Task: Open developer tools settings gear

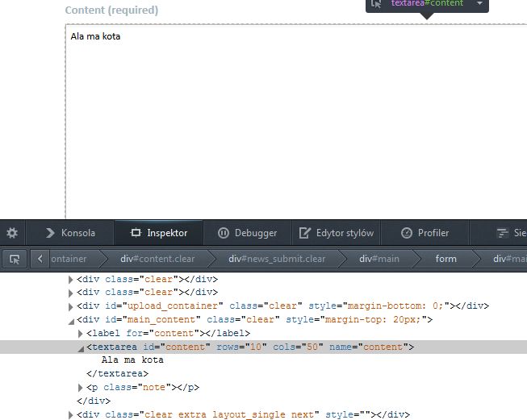Action: point(12,233)
